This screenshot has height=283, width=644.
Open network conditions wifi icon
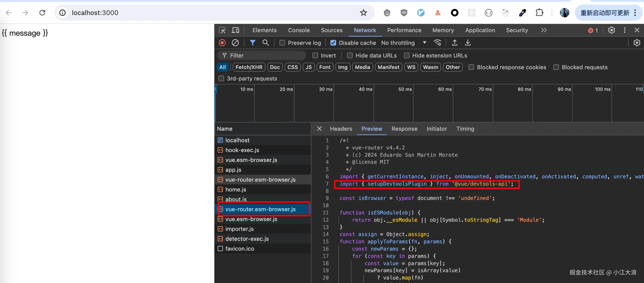tap(437, 43)
